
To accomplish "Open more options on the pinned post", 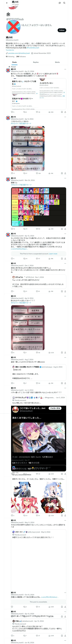I will tap(65, 69).
